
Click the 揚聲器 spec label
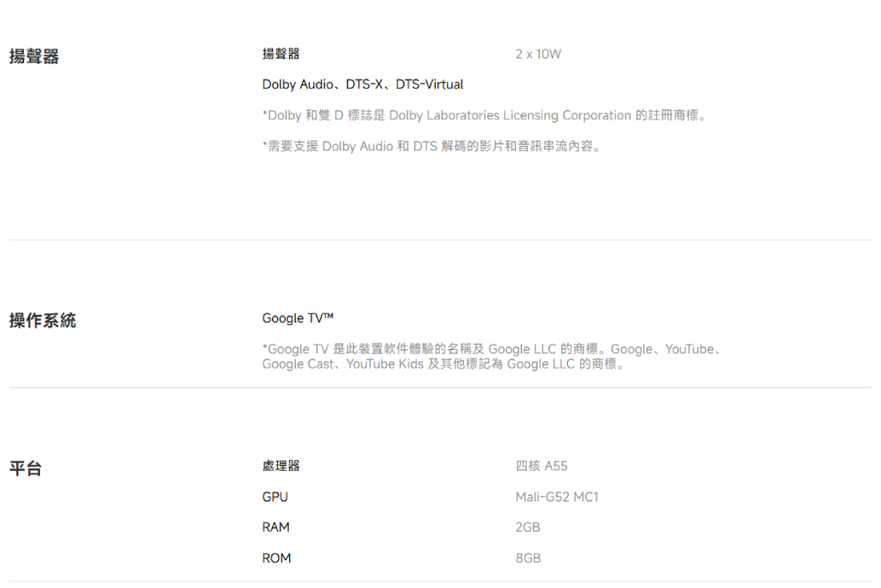point(281,54)
